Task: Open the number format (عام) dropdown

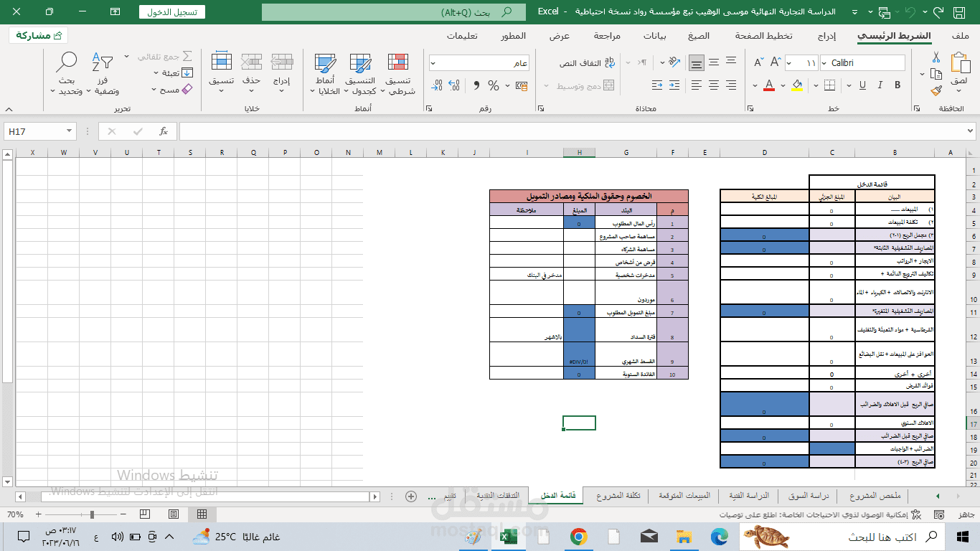Action: (x=433, y=63)
